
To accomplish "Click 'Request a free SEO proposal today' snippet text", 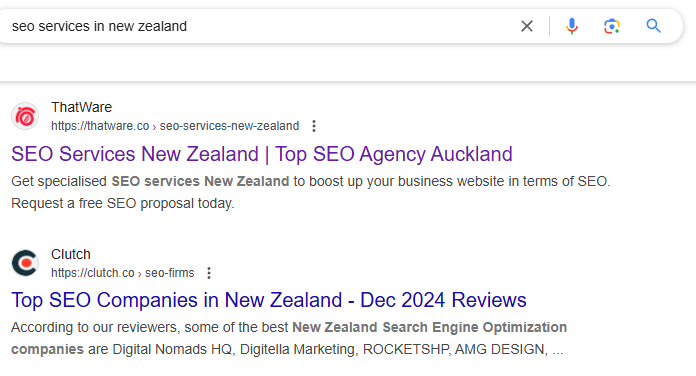I will [x=123, y=203].
